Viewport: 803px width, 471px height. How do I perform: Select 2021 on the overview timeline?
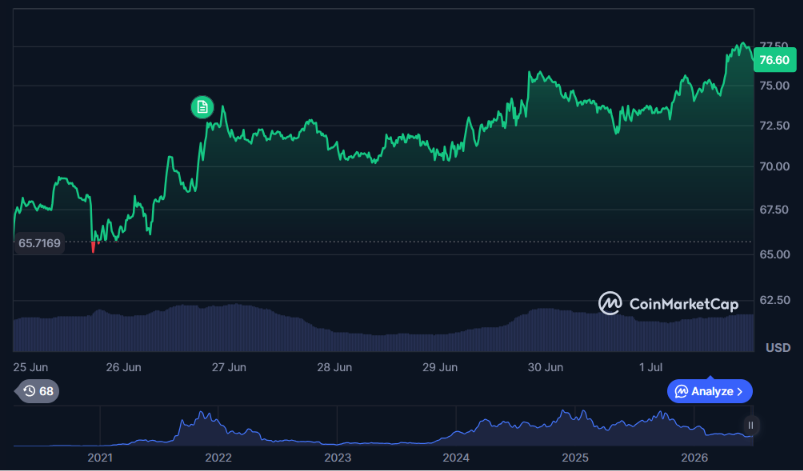[x=100, y=457]
